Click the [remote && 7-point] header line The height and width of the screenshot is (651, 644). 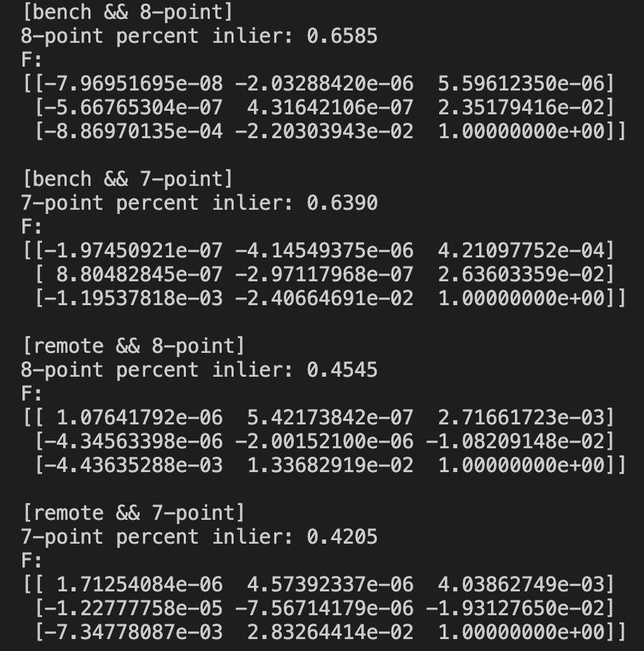133,514
